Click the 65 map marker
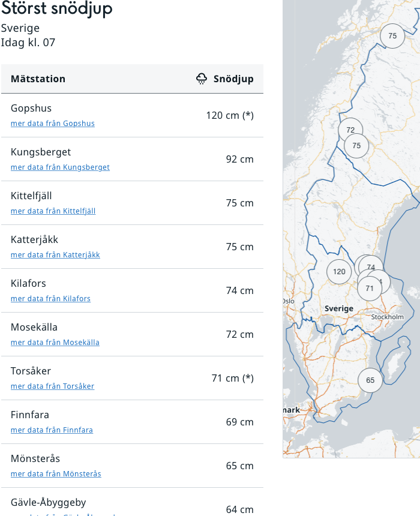420x516 pixels. coord(370,380)
